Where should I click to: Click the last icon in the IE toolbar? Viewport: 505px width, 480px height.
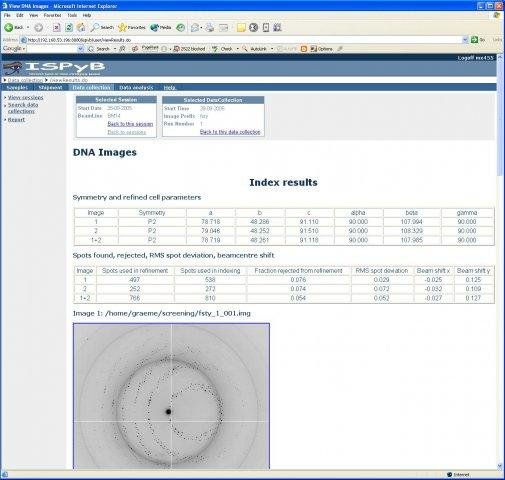click(x=277, y=27)
